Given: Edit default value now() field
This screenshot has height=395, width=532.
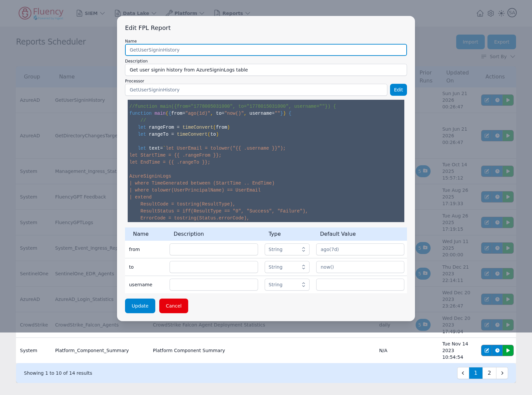Looking at the screenshot, I should coord(360,267).
